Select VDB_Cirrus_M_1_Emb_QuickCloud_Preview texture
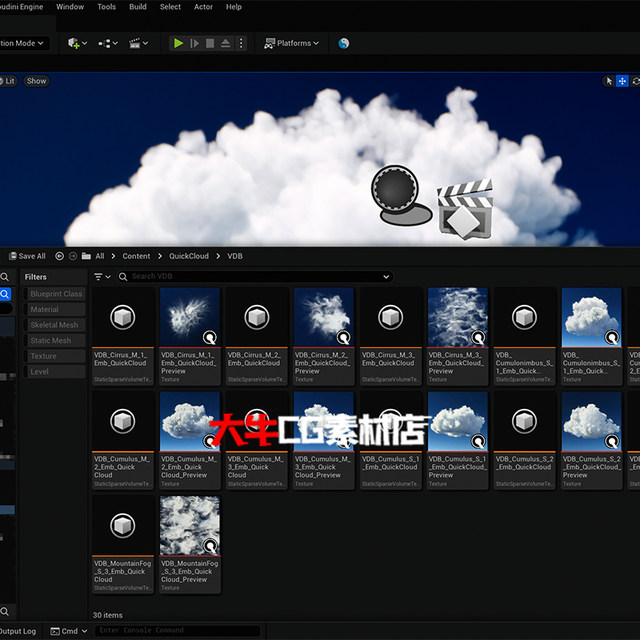 pos(190,336)
